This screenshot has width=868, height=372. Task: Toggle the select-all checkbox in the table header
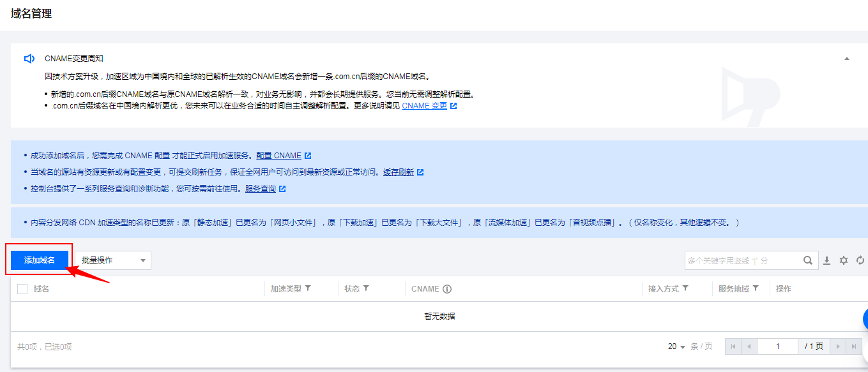pyautogui.click(x=22, y=288)
